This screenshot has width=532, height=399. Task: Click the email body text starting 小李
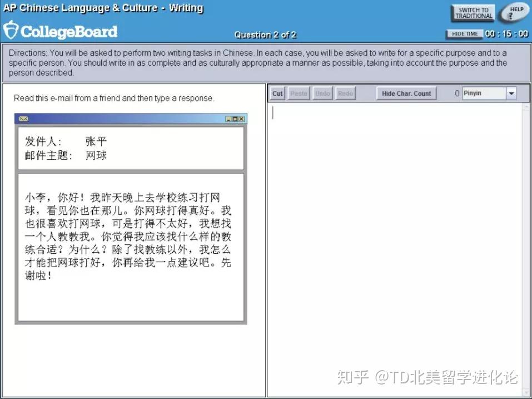128,237
